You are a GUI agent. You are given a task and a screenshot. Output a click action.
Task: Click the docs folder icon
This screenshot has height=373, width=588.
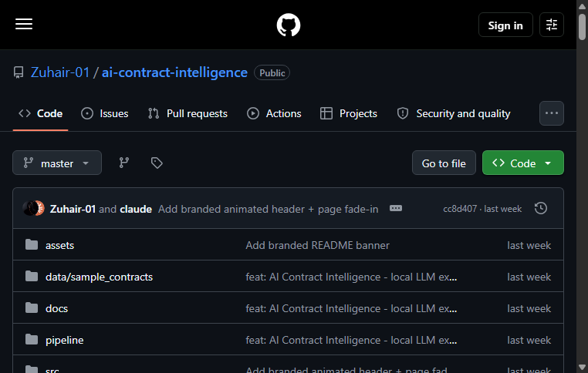pos(32,307)
